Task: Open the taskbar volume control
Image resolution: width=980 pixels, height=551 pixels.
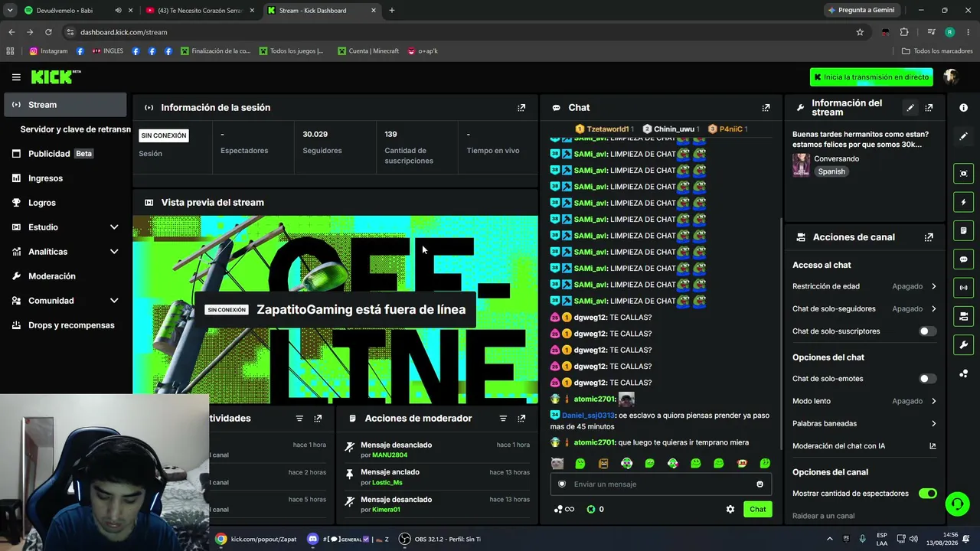Action: tap(913, 540)
